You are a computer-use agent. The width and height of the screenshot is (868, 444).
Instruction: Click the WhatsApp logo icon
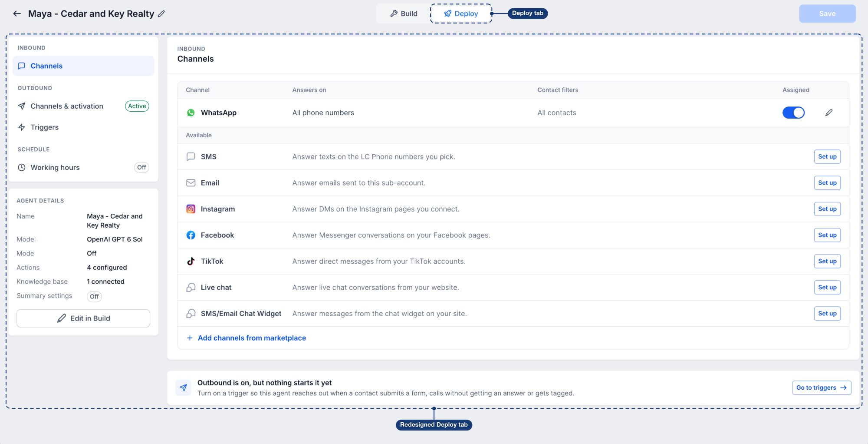pos(191,113)
